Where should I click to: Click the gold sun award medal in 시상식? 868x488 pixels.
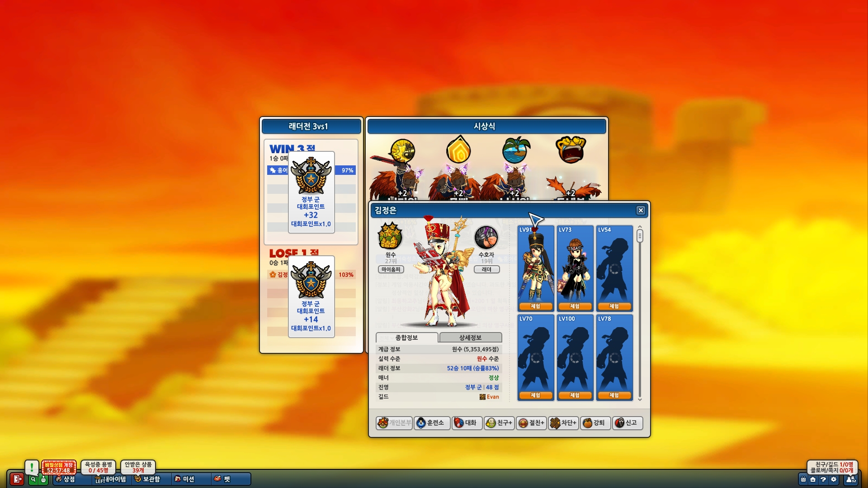(402, 151)
